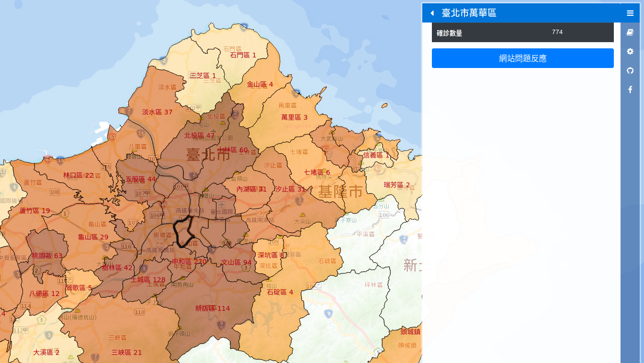
Task: Select the 中和區 270 district label
Action: tap(190, 262)
